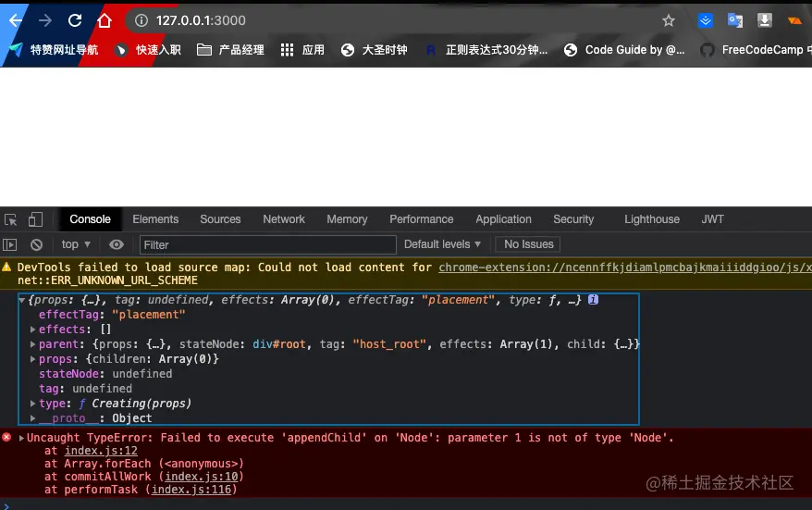Open the 特赞网址导航 bookmark
This screenshot has height=510, width=812.
54,50
